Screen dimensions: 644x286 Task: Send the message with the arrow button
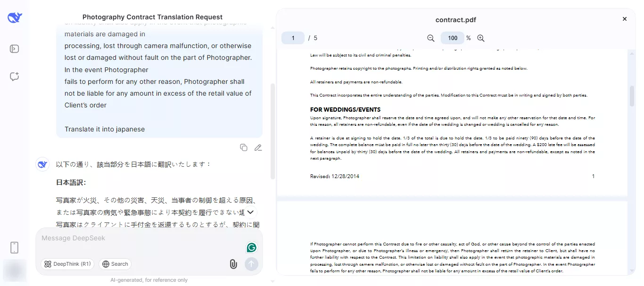click(x=251, y=264)
